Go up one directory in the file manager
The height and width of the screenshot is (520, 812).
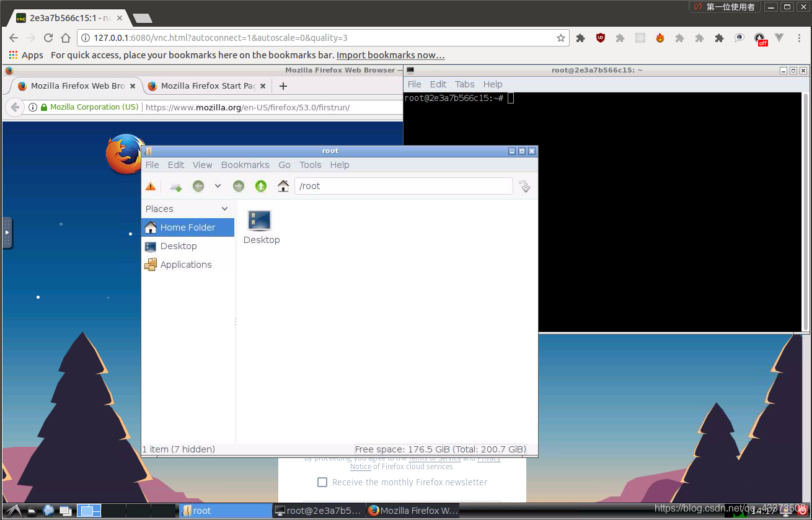point(261,185)
